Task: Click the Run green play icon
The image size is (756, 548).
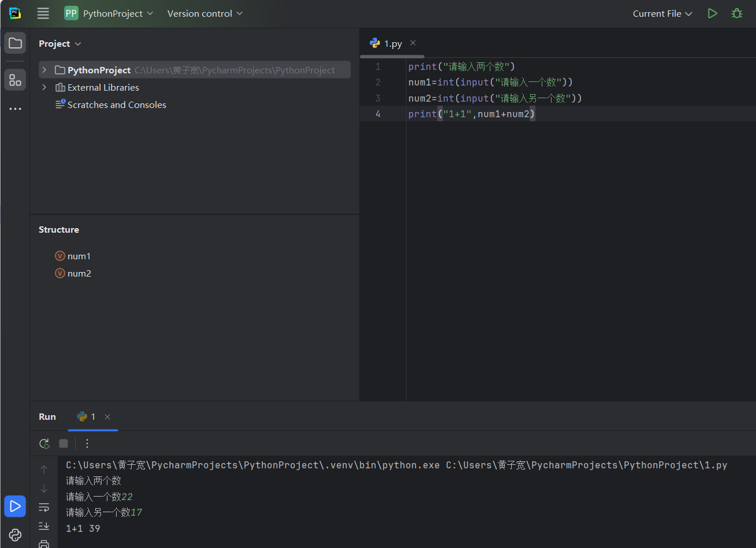Action: click(713, 13)
